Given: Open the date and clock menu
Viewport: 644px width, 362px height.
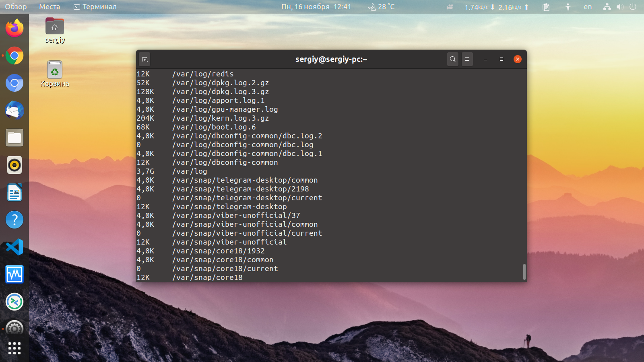Looking at the screenshot, I should pos(316,7).
